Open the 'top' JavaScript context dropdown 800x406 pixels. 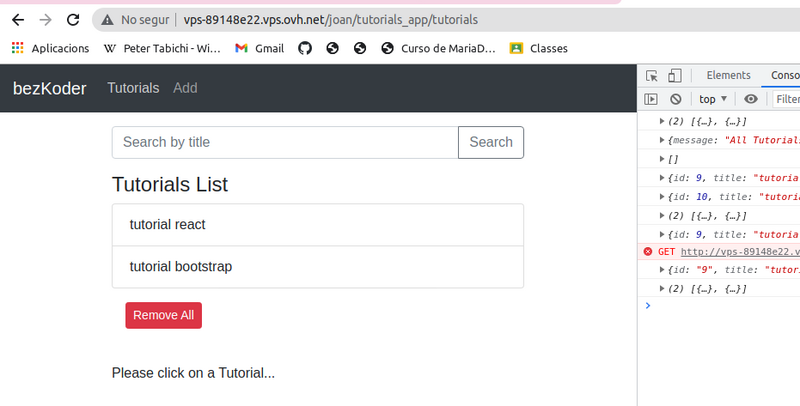pos(713,99)
